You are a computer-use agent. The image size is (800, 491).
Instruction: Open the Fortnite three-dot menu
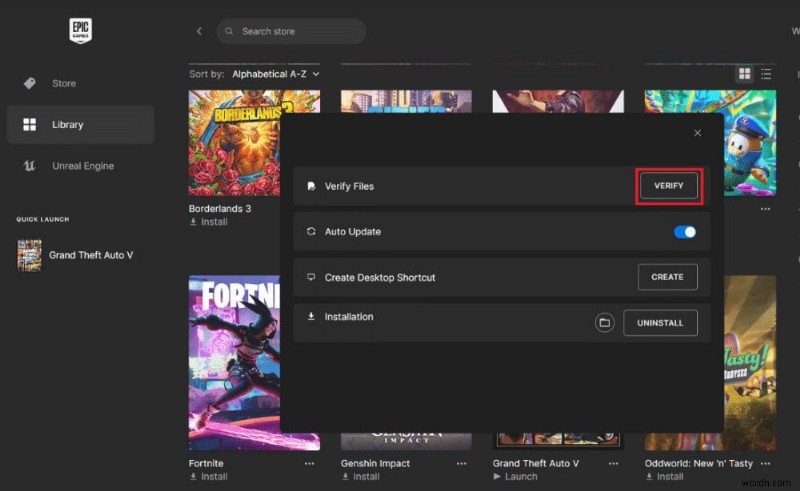tap(309, 463)
